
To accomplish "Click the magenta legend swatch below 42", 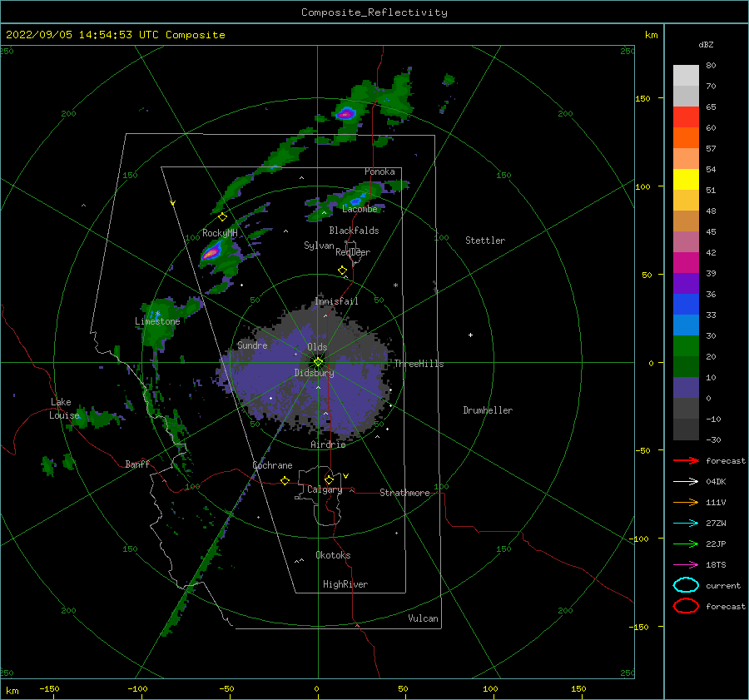I will point(686,262).
